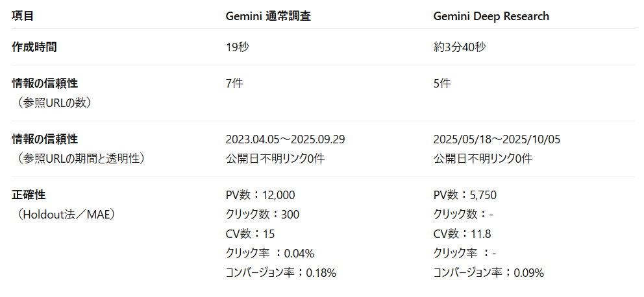The image size is (644, 297).
Task: Click the （参照URLの期間と透明性） sub-label
Action: tap(80, 158)
